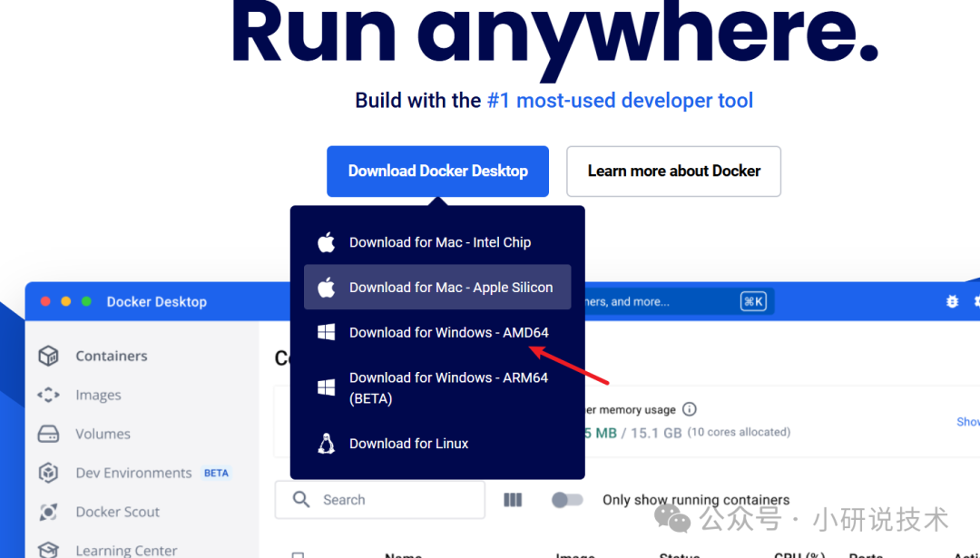Click the Windows logo beside AMD64
Image resolution: width=980 pixels, height=558 pixels.
click(327, 332)
